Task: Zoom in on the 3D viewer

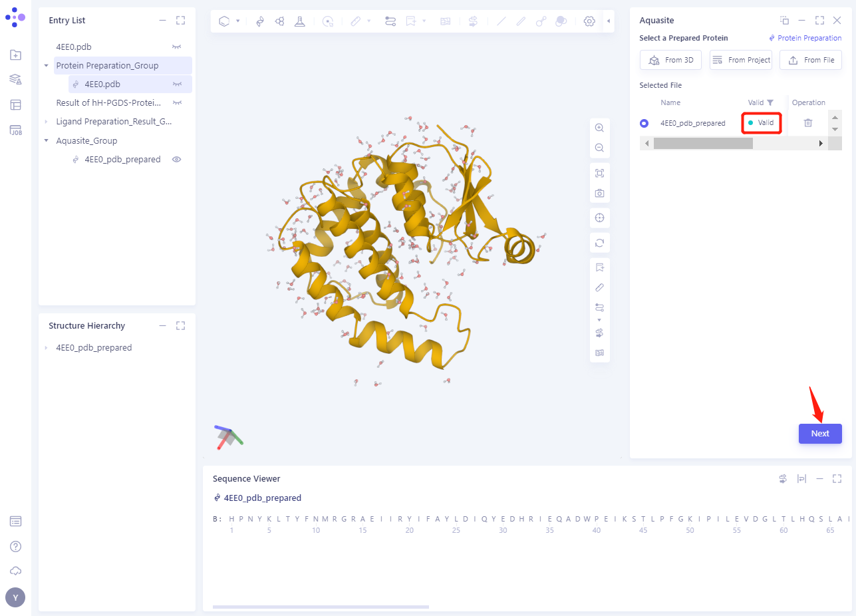Action: (x=599, y=128)
